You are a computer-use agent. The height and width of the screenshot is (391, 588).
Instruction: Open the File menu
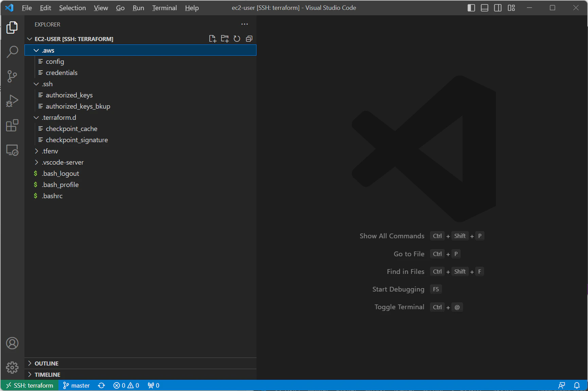click(x=27, y=8)
